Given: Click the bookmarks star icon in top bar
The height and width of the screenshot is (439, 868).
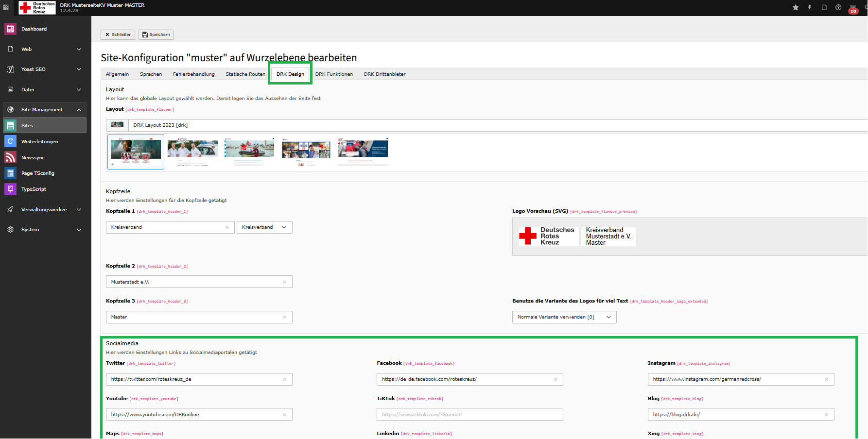Looking at the screenshot, I should [796, 7].
